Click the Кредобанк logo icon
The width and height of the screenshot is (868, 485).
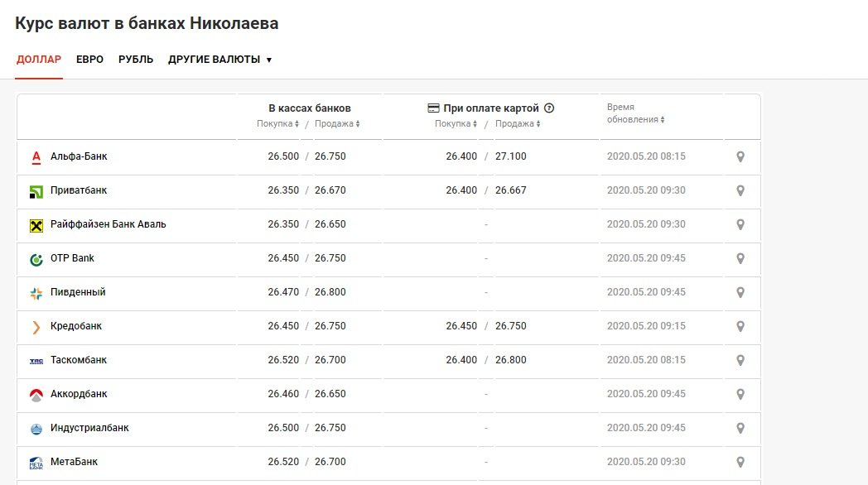coord(36,327)
